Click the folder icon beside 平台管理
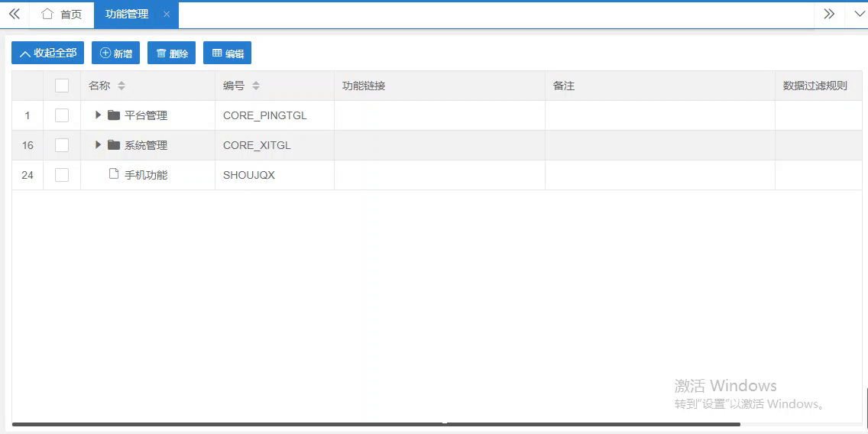Image resolution: width=868 pixels, height=434 pixels. point(114,115)
